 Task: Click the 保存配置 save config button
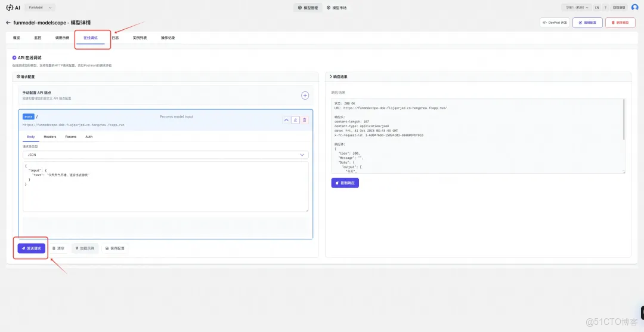click(115, 248)
